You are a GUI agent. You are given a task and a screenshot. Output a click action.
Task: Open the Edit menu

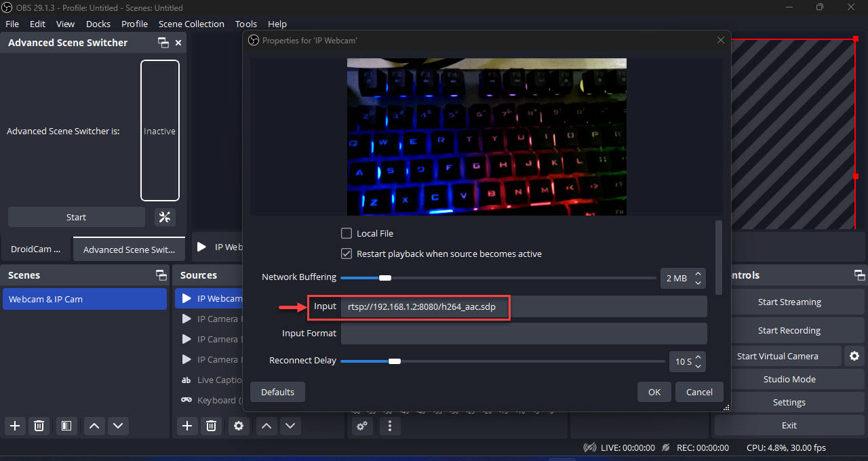tap(38, 24)
